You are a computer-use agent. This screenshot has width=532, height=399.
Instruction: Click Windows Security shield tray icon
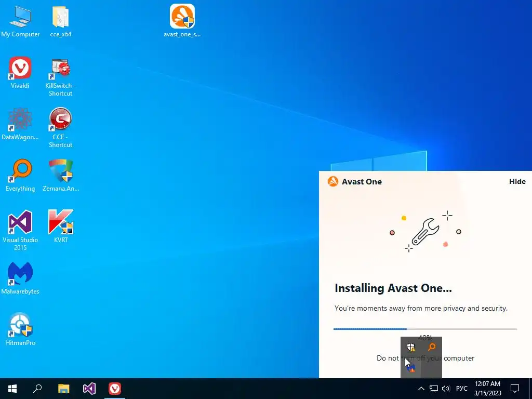pyautogui.click(x=411, y=347)
